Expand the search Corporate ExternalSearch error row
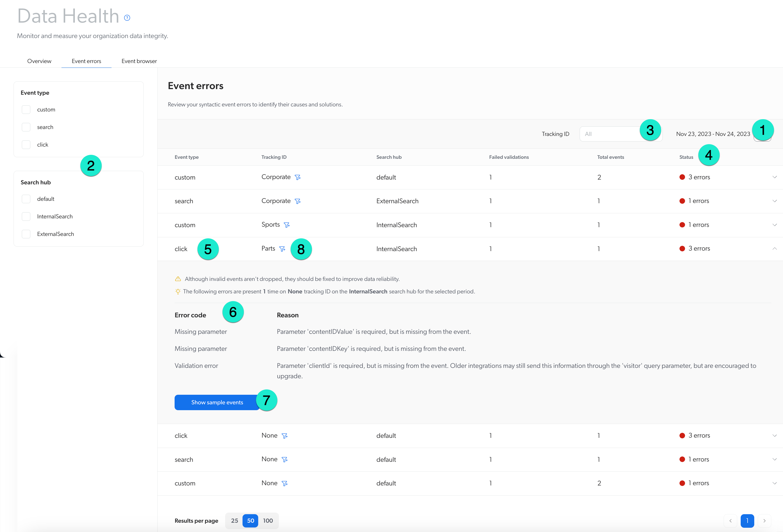 pyautogui.click(x=775, y=201)
